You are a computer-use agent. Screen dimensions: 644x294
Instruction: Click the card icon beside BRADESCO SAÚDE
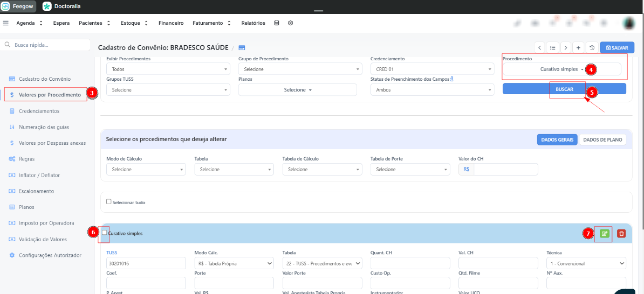tap(242, 47)
